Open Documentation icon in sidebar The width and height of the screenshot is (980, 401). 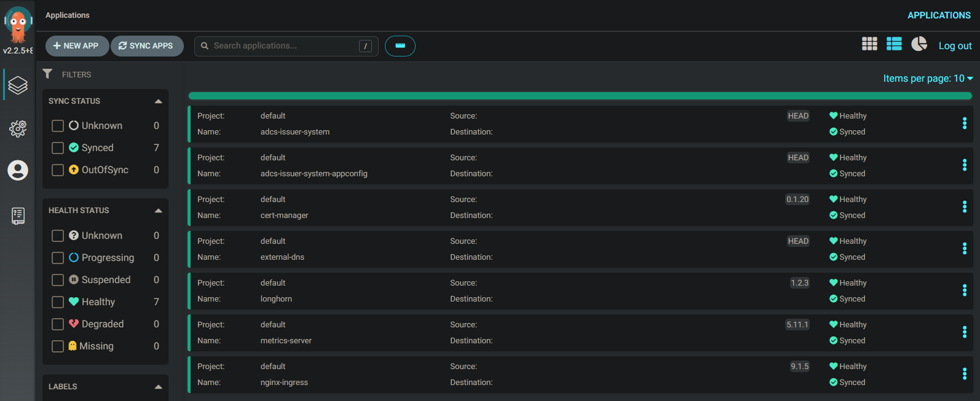click(18, 216)
